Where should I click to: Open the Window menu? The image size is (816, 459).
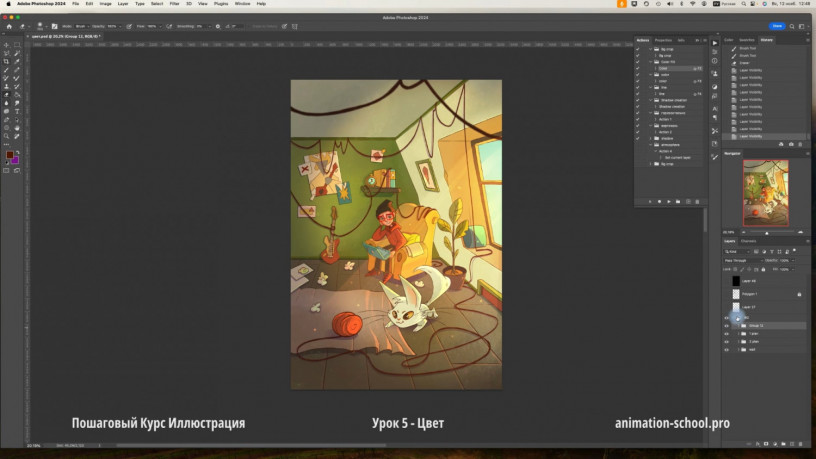pyautogui.click(x=242, y=4)
